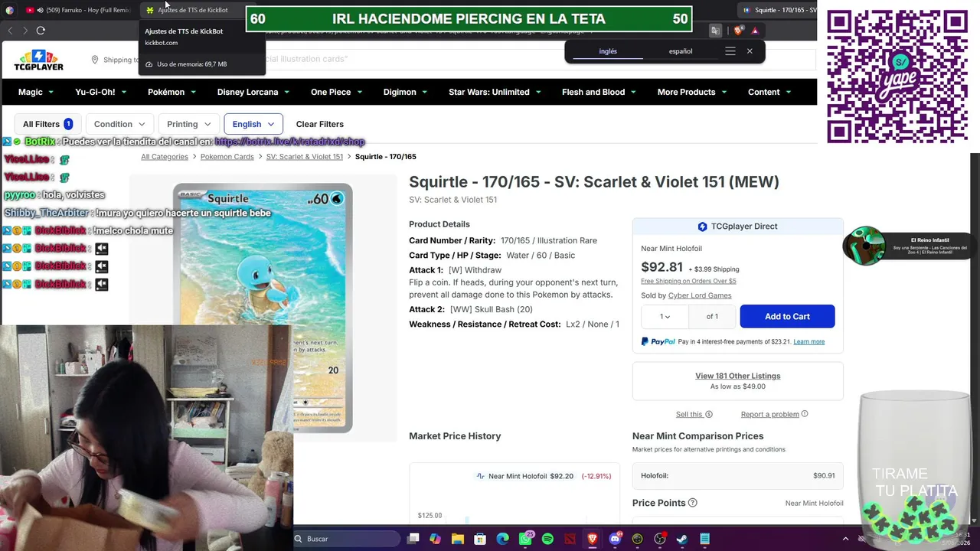Expand the Content menu
Screen dimensions: 980x551
coord(769,92)
